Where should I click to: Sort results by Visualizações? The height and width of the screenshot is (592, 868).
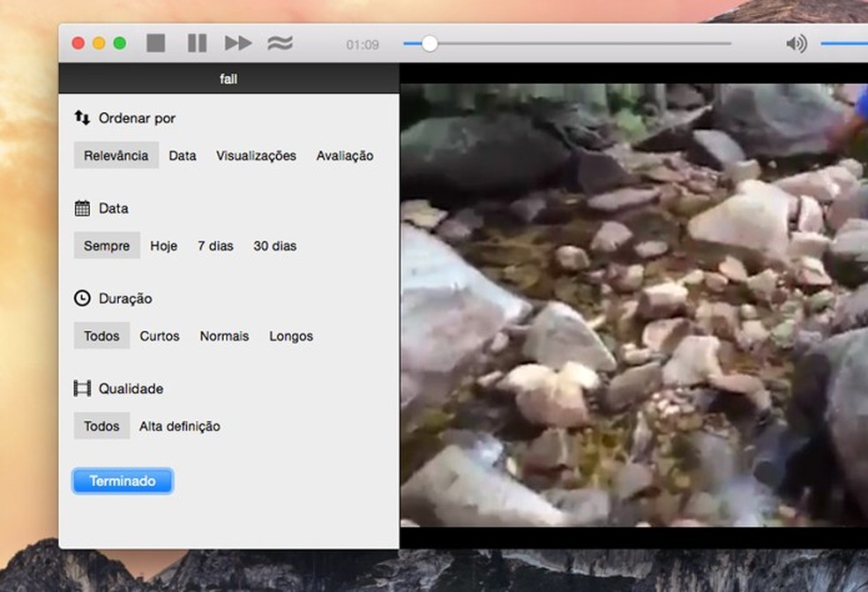tap(256, 155)
